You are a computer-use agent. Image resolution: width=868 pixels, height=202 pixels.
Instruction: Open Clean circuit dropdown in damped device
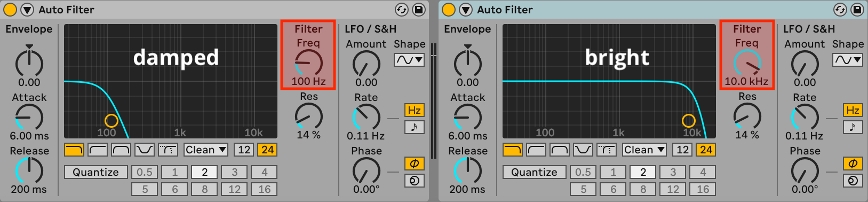[x=206, y=150]
